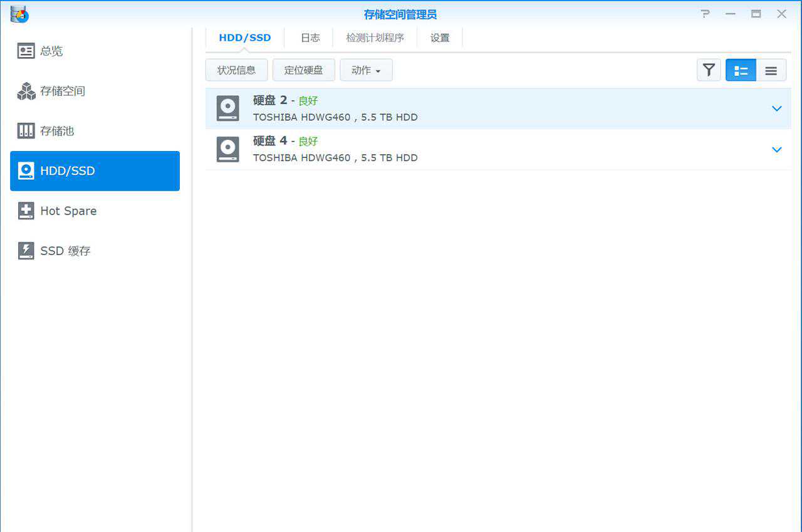Expand details for 硬盘 2
The width and height of the screenshot is (802, 532).
click(777, 108)
